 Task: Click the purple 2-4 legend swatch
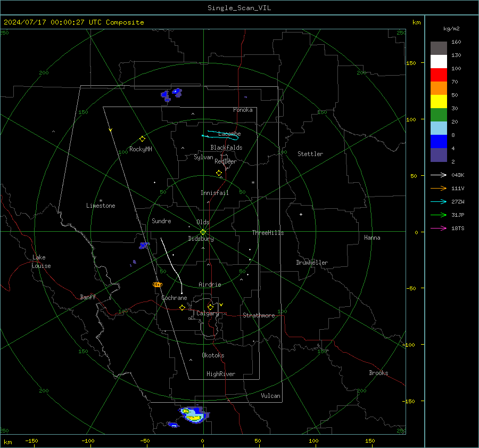[x=439, y=154]
